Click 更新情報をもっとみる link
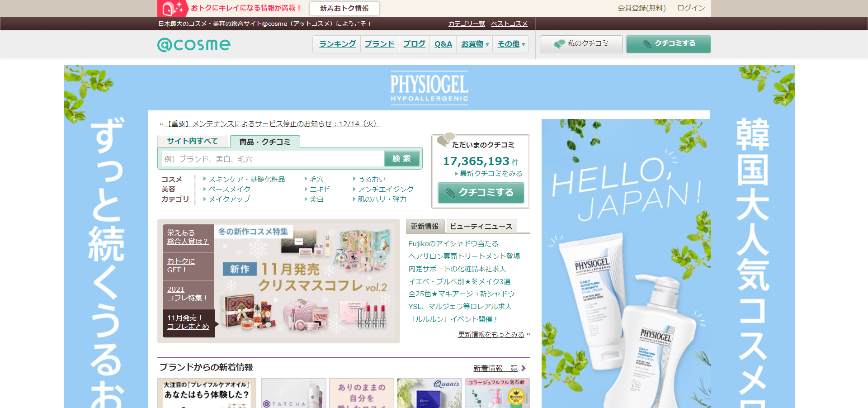Image resolution: width=868 pixels, height=408 pixels. point(491,334)
